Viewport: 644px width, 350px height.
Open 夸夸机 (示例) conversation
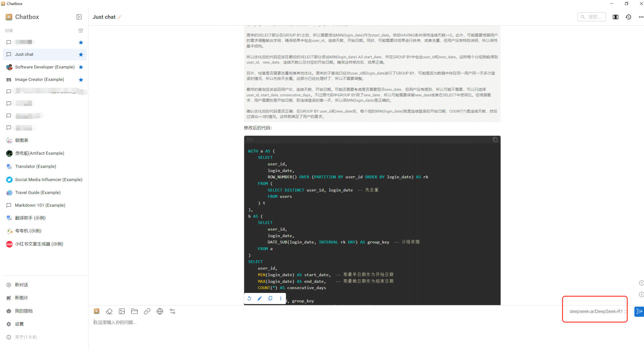tap(45, 231)
